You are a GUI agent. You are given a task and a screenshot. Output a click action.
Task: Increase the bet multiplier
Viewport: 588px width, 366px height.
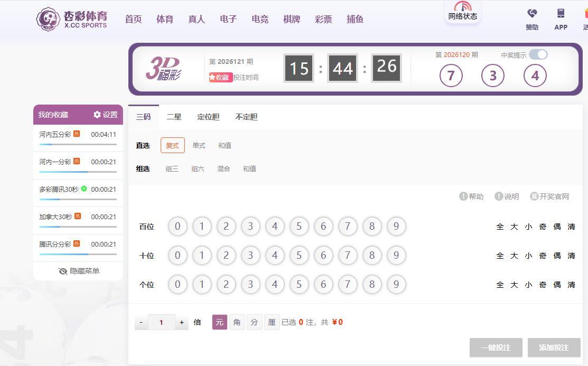(x=182, y=322)
